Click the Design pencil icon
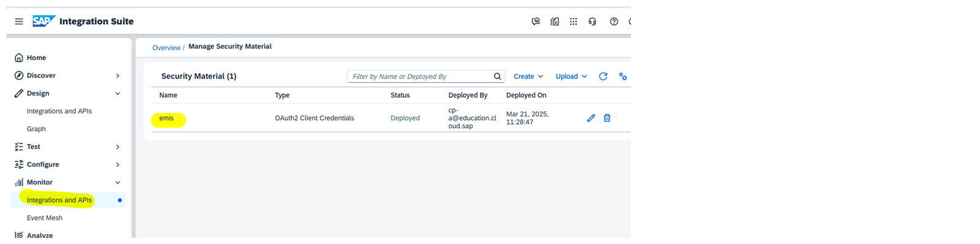 click(x=19, y=93)
